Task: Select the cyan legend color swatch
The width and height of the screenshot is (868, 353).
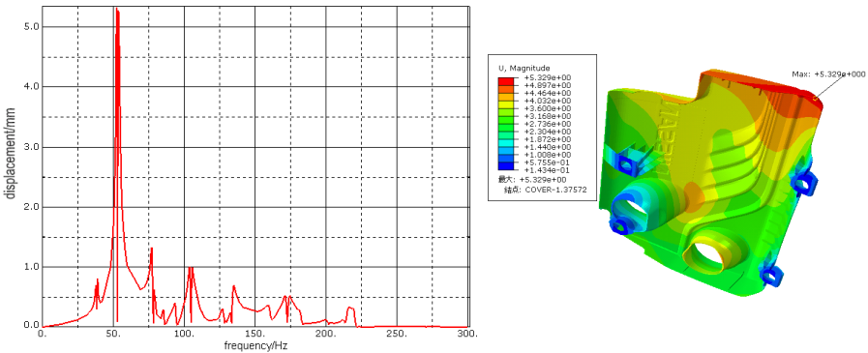Action: click(505, 143)
